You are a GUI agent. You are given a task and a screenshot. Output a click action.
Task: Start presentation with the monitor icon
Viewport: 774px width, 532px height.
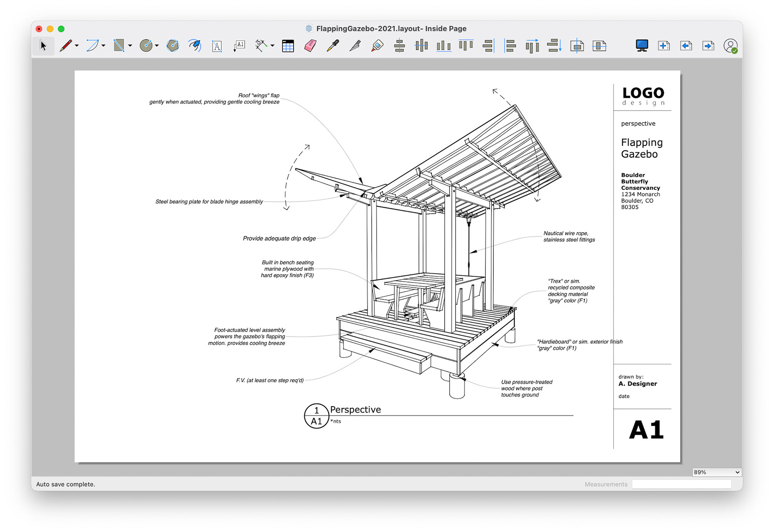(x=641, y=46)
